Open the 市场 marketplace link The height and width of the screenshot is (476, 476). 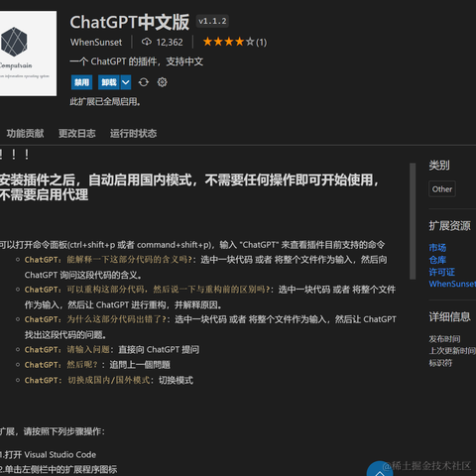click(x=437, y=248)
